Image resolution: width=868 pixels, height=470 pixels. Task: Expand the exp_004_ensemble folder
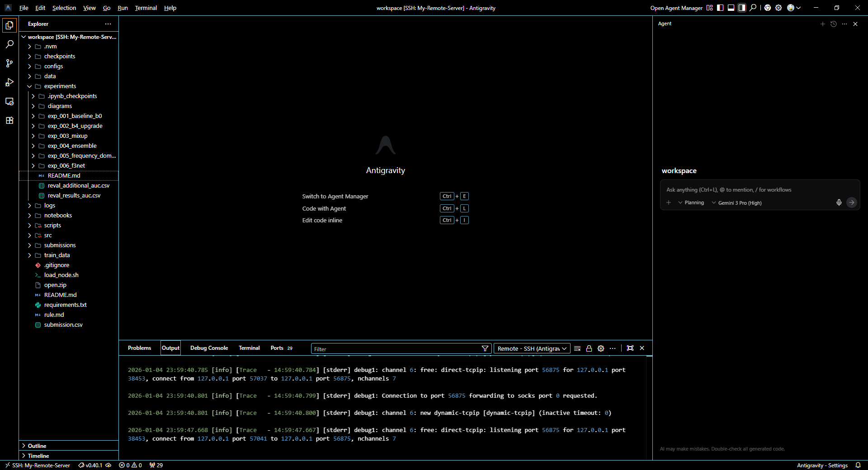[x=69, y=146]
